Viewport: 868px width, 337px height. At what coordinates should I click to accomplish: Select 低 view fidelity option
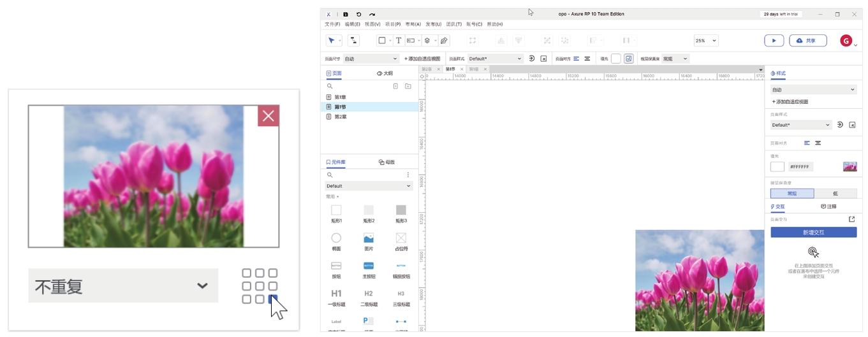(835, 194)
